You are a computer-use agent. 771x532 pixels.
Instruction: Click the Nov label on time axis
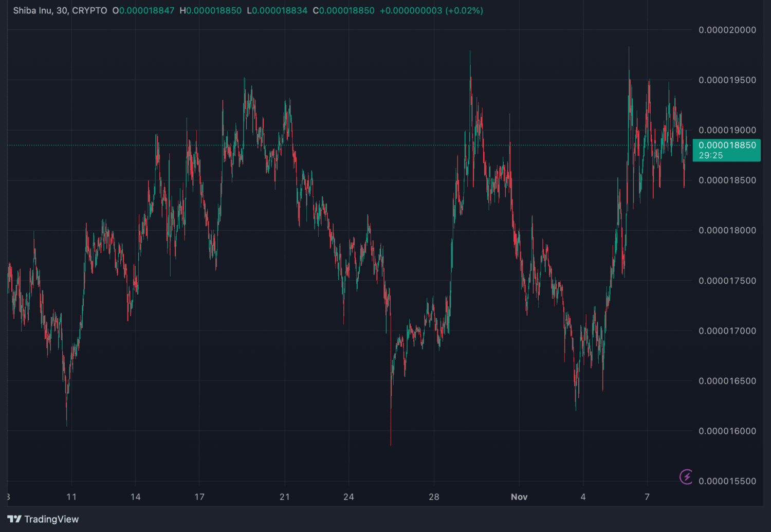[519, 497]
